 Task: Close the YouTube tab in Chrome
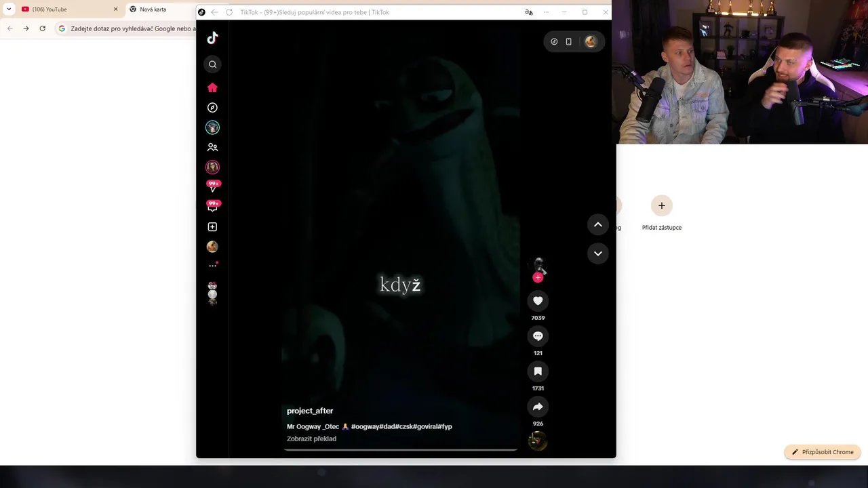tap(115, 9)
